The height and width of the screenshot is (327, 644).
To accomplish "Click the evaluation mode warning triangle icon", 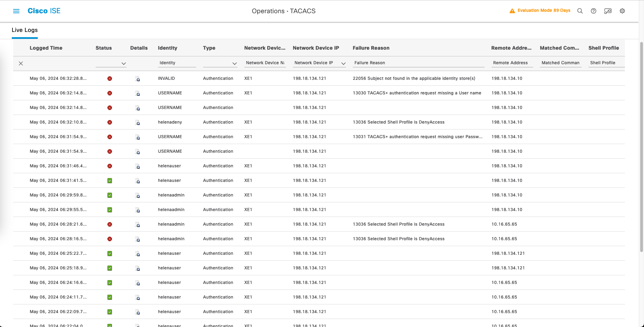I will click(512, 11).
